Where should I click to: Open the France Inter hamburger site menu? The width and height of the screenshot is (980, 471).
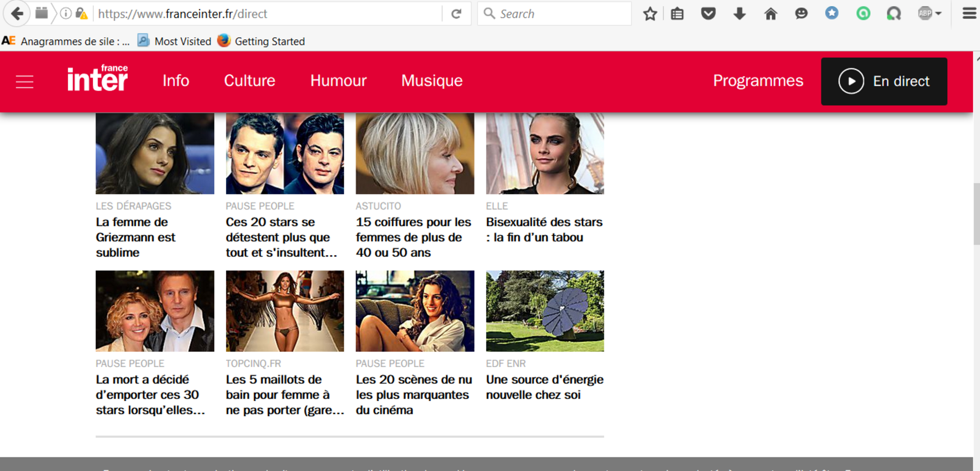(24, 82)
